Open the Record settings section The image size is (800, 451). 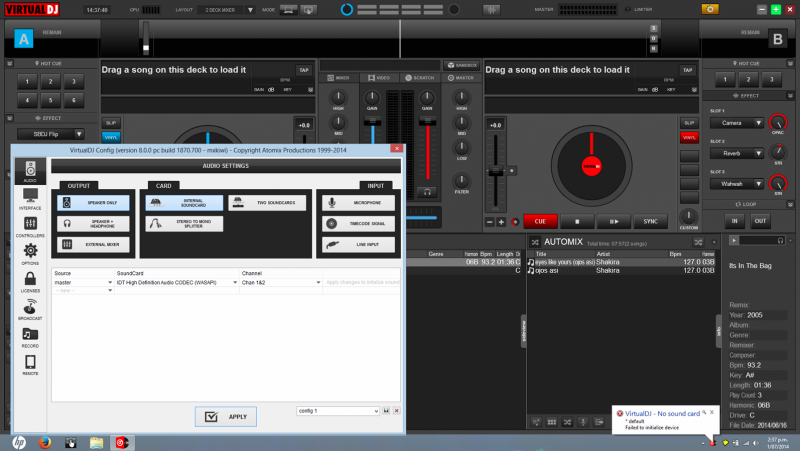coord(30,337)
